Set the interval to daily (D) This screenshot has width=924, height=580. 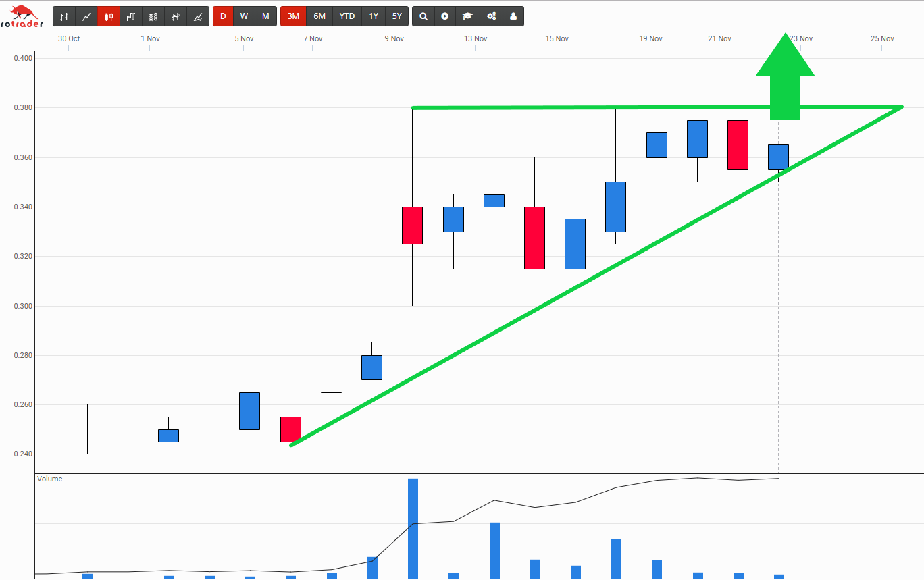point(223,16)
